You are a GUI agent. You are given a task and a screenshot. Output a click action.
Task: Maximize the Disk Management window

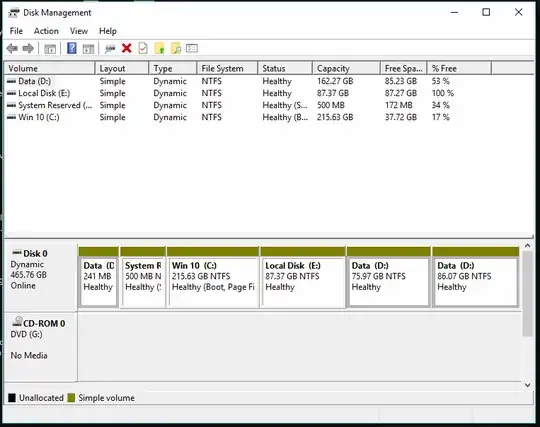(486, 12)
